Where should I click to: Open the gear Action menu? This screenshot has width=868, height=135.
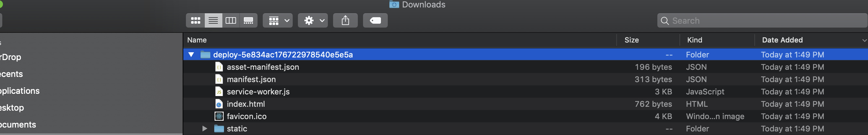click(313, 20)
